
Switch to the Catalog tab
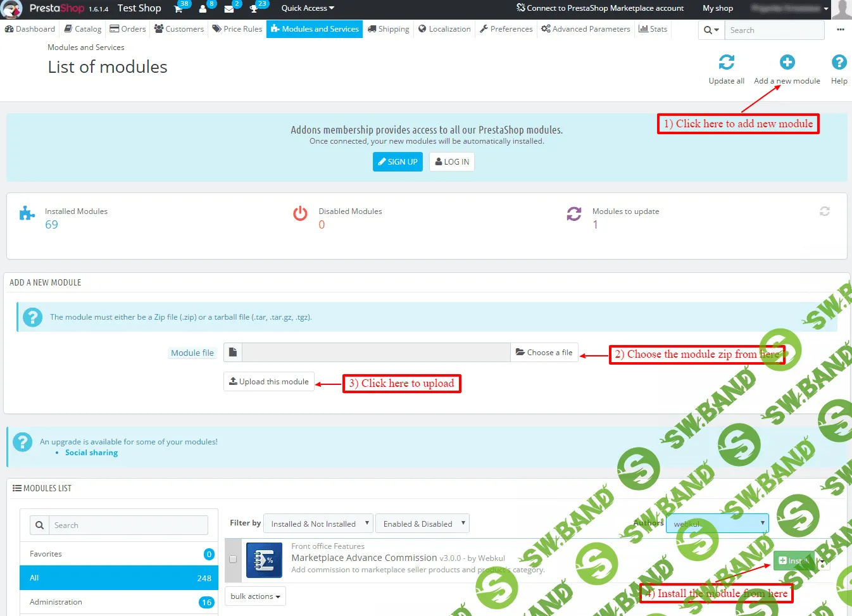[x=83, y=28]
